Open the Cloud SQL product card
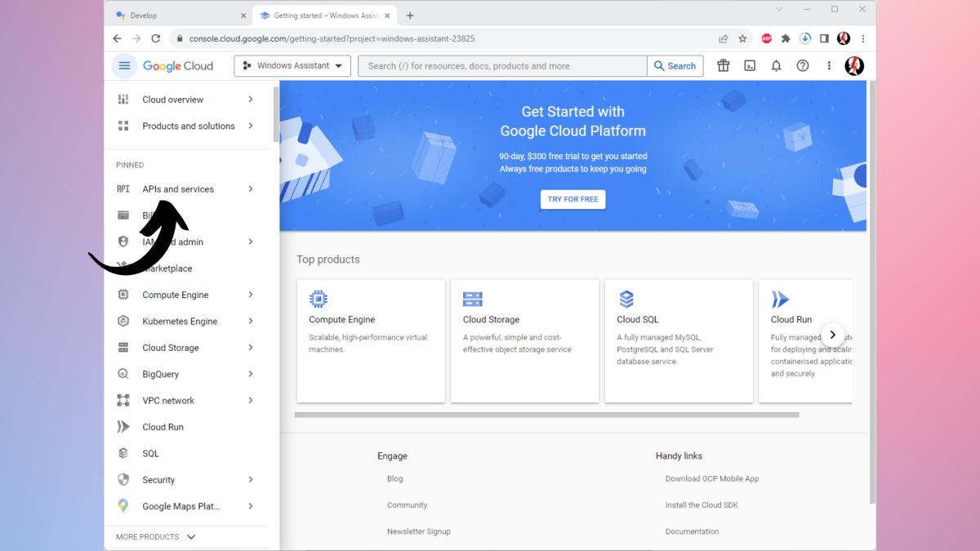The width and height of the screenshot is (980, 551). 679,341
